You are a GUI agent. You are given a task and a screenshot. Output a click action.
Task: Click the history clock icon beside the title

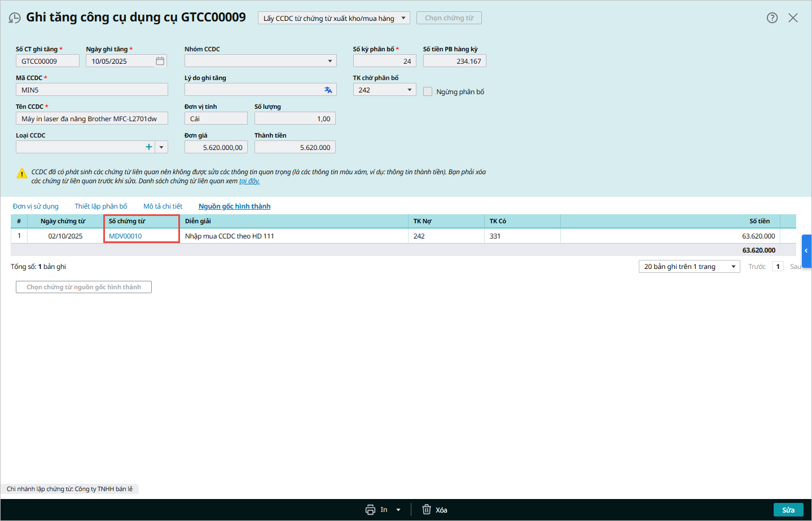pos(15,18)
